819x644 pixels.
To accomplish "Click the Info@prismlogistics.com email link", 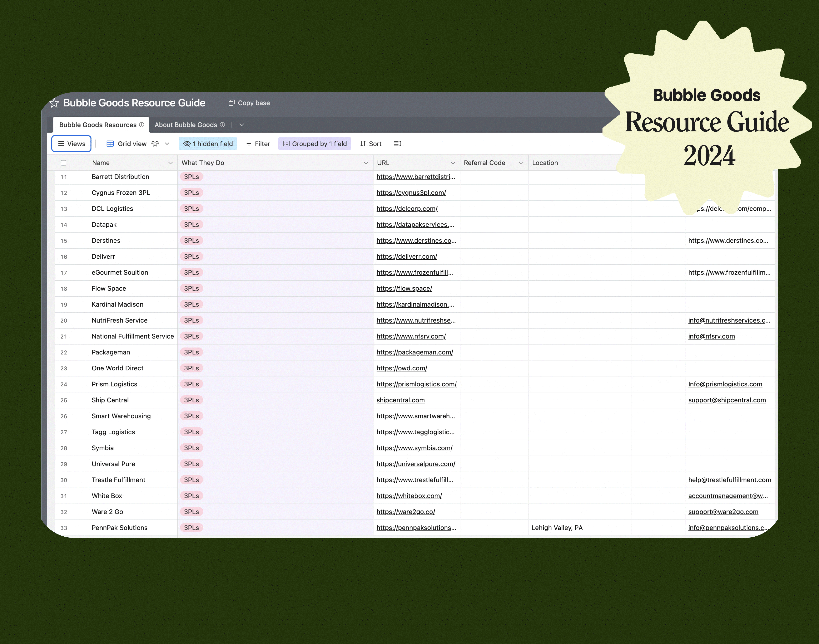I will [725, 384].
